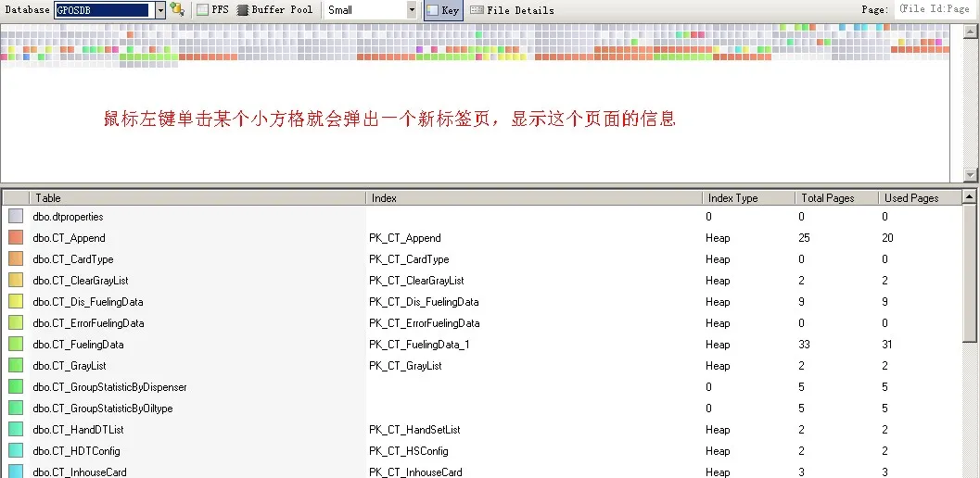Click the dbo.dtproperties color swatch
The image size is (980, 478).
pyautogui.click(x=17, y=216)
